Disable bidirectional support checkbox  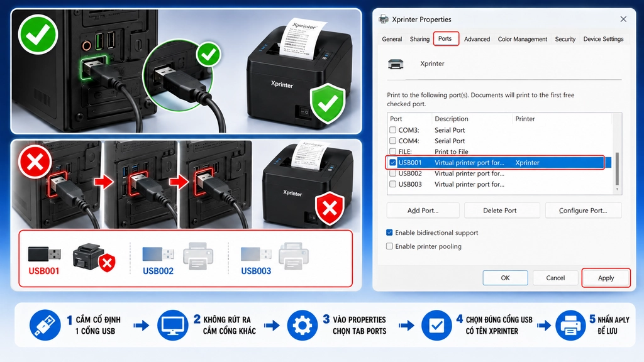tap(389, 233)
